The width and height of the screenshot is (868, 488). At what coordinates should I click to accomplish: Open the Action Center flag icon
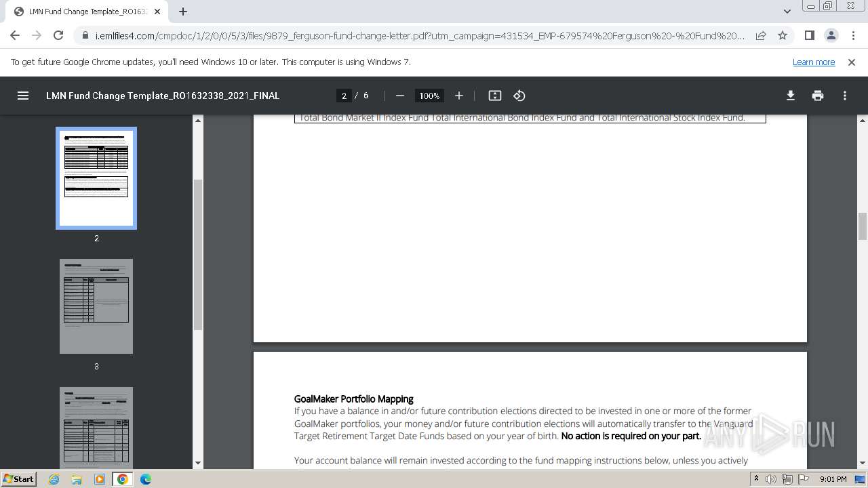804,479
